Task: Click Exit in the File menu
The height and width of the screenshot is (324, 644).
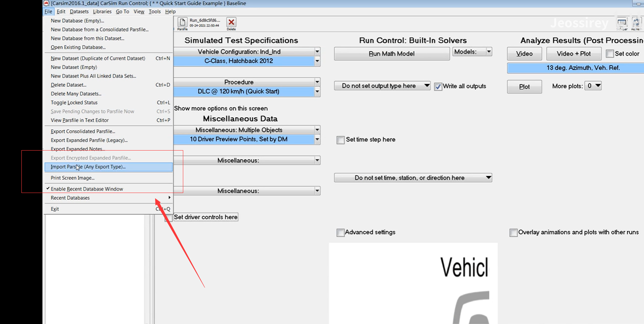Action: tap(109, 209)
